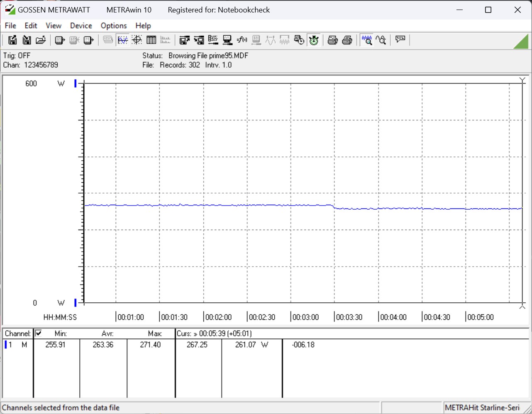Screen dimensions: 532x414
Task: Click the blue channel 1 color marker
Action: tap(6, 345)
